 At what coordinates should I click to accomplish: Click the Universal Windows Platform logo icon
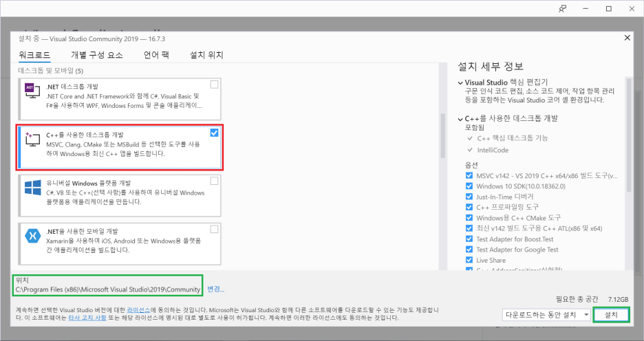(x=32, y=188)
